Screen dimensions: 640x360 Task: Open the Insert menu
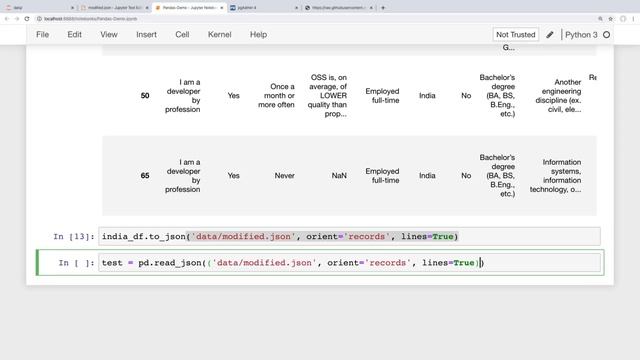(x=147, y=35)
